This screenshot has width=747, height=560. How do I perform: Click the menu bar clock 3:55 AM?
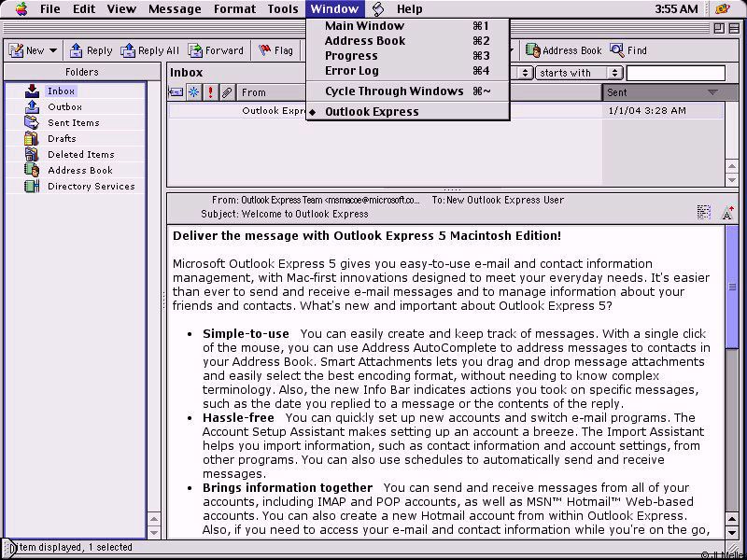coord(676,8)
